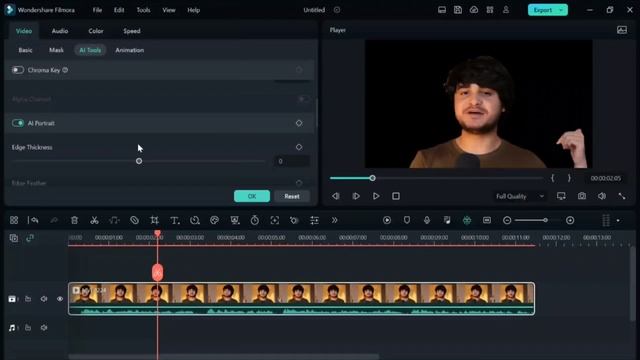Mute the music track speaker icon
The width and height of the screenshot is (640, 360).
click(x=44, y=328)
